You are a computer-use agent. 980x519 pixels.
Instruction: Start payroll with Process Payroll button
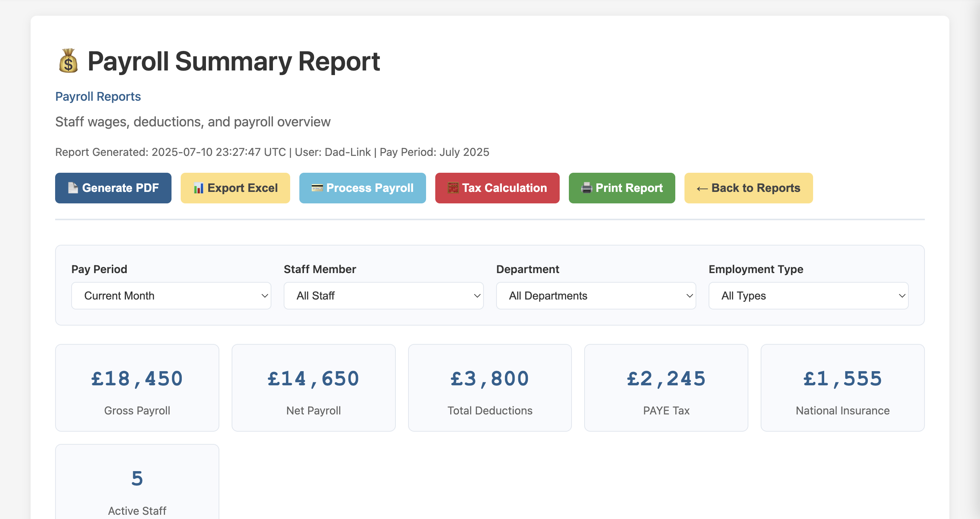362,188
